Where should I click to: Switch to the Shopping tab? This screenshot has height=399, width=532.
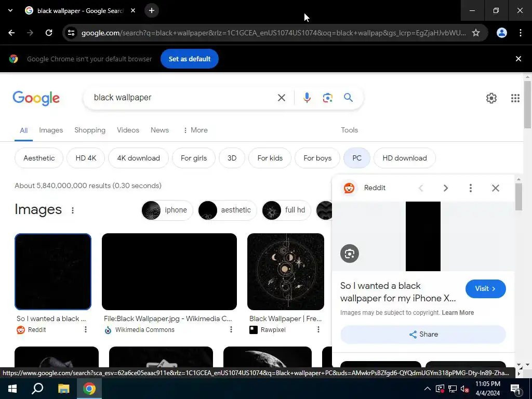click(x=90, y=130)
